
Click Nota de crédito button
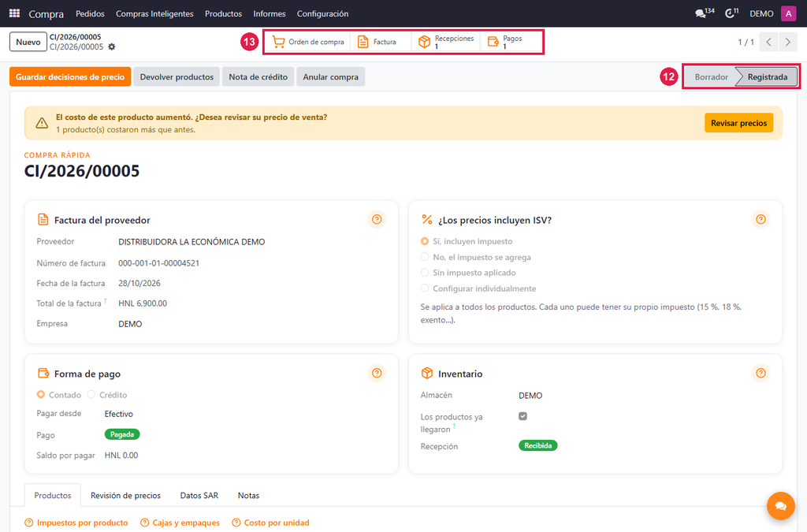click(258, 76)
